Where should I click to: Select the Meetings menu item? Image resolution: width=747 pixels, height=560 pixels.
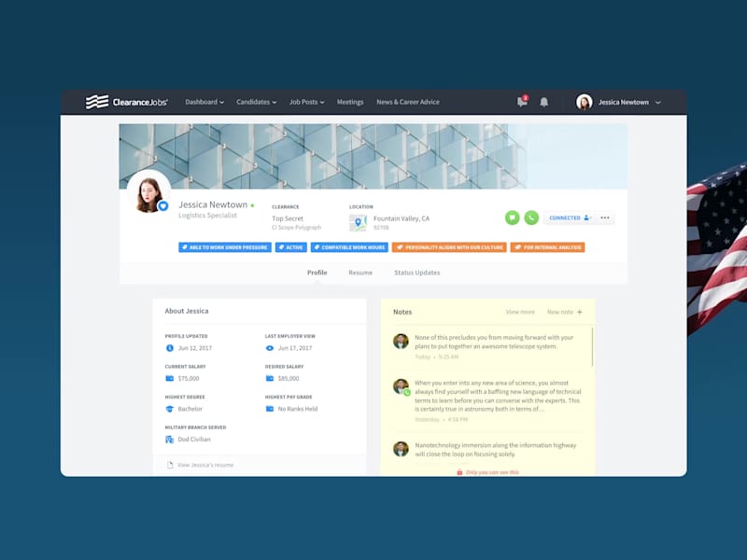(350, 102)
